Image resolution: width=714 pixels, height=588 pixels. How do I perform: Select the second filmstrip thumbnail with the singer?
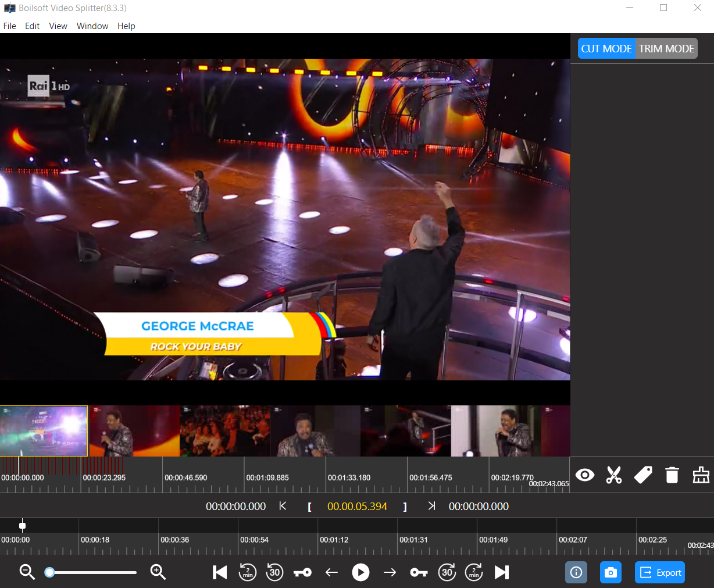(x=134, y=431)
